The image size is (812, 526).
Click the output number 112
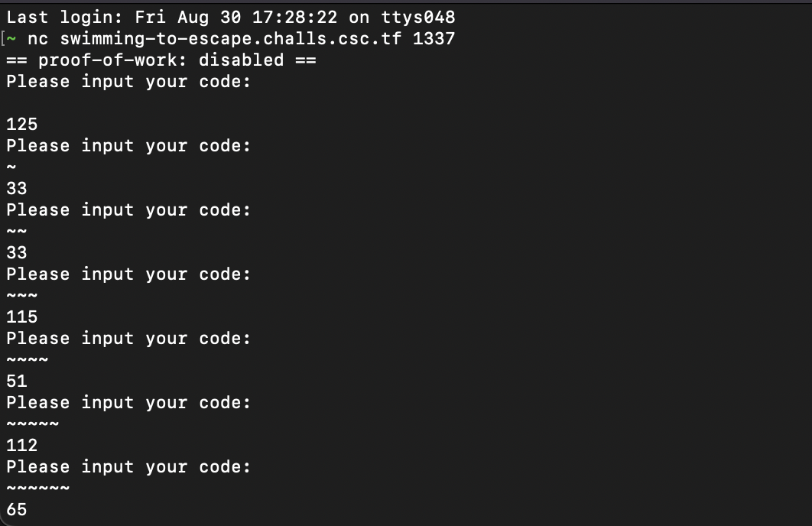click(x=21, y=446)
